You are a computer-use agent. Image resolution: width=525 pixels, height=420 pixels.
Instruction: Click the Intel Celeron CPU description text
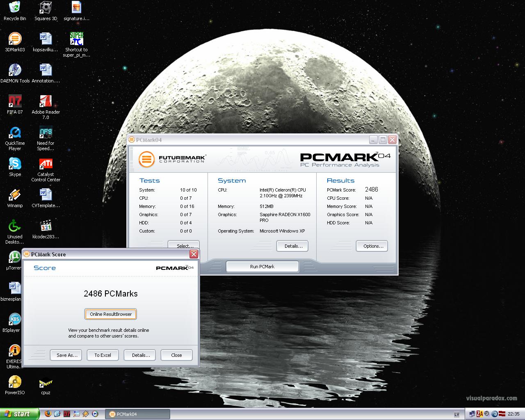(283, 193)
